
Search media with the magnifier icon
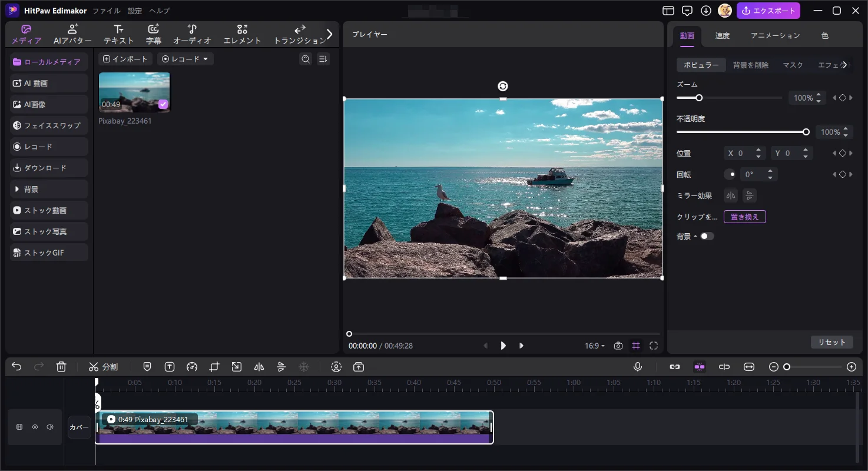[x=306, y=59]
